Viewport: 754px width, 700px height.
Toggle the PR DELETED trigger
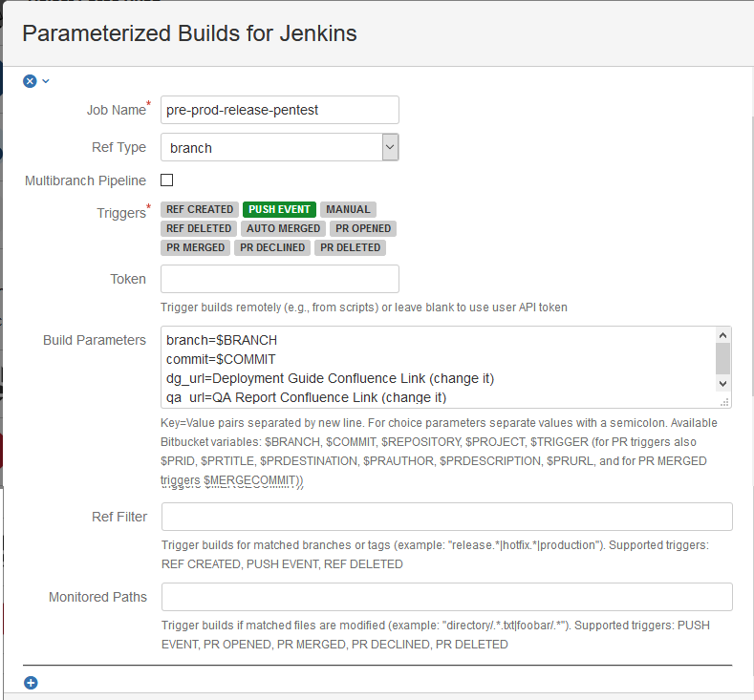tap(350, 248)
